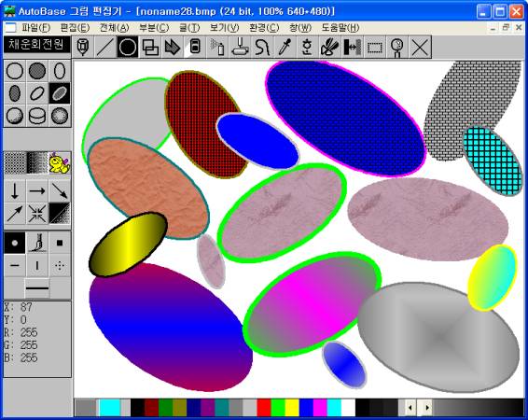Open the 보기(V) menu

click(224, 28)
